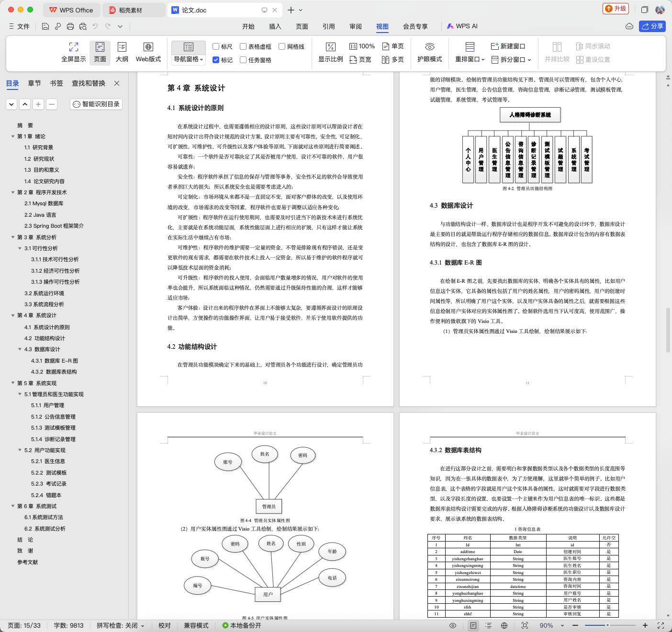Click the print icon in quick access bar

[x=70, y=26]
